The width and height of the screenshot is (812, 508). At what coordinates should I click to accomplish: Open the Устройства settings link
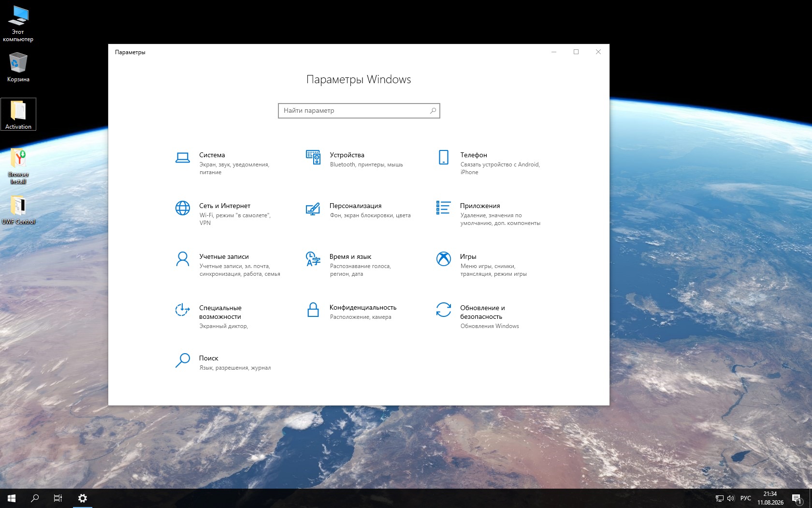click(347, 155)
